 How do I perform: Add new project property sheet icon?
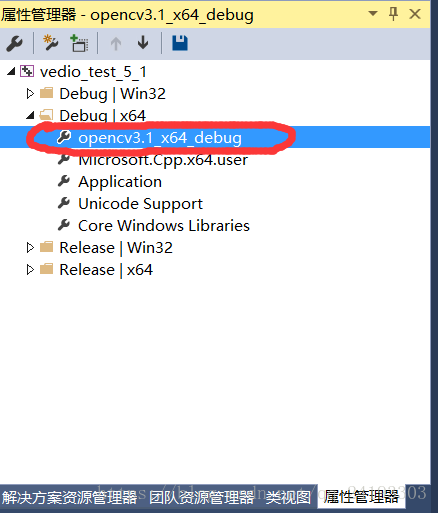coord(50,43)
